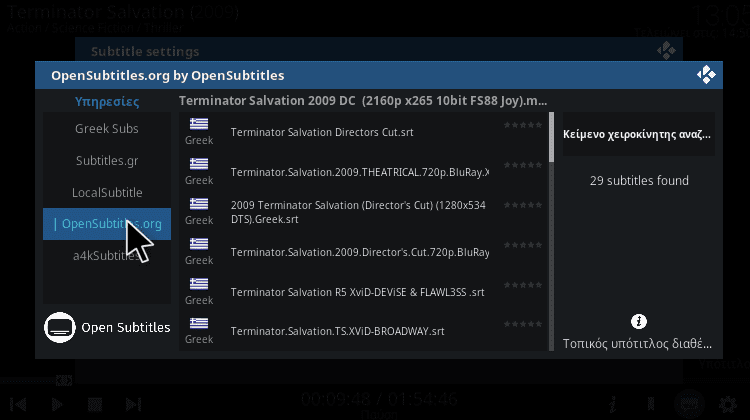The height and width of the screenshot is (420, 750).
Task: Click the star rating of THEATRICAL.720p row
Action: 523,165
